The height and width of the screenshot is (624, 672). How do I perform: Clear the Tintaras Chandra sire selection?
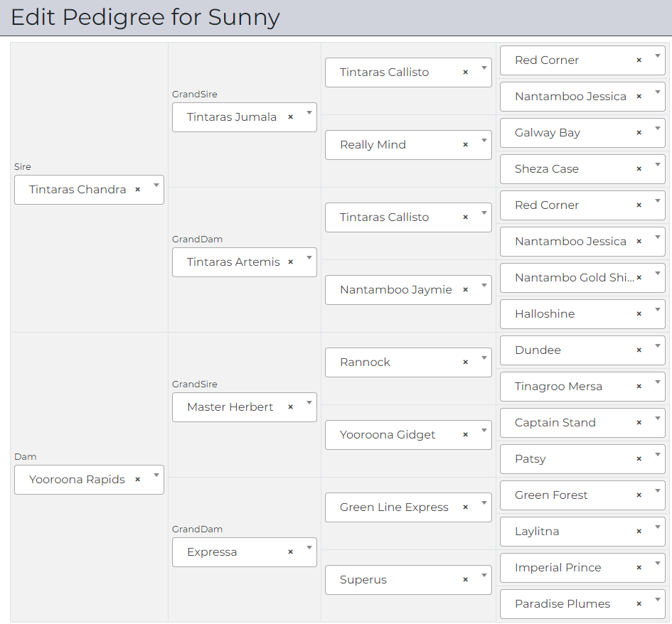pyautogui.click(x=138, y=190)
